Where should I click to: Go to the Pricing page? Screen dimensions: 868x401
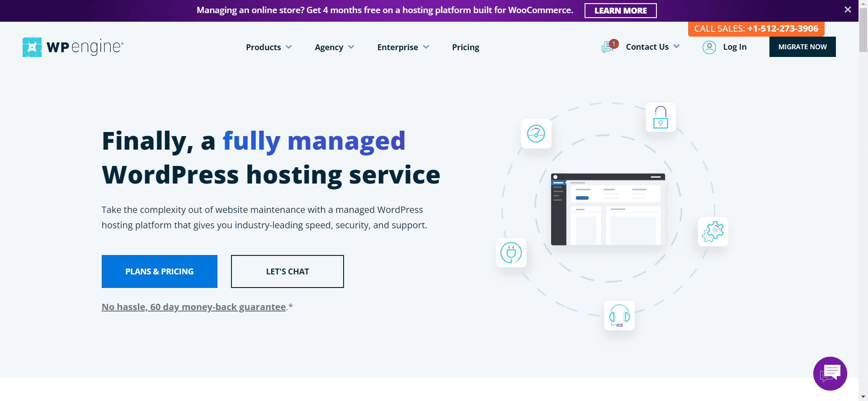(x=466, y=47)
